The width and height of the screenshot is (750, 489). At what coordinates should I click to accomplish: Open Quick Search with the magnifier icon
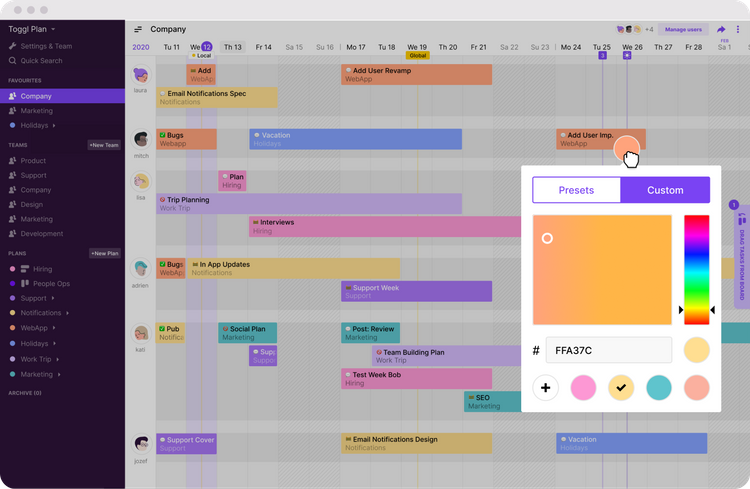12,61
